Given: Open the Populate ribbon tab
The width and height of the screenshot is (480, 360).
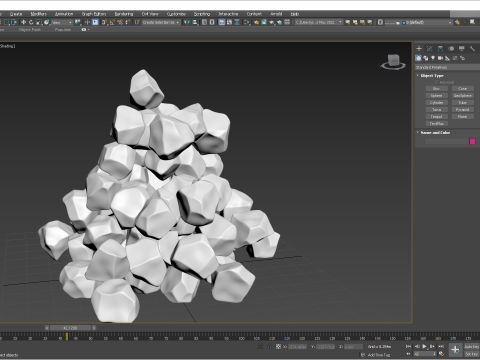Looking at the screenshot, I should pyautogui.click(x=63, y=30).
